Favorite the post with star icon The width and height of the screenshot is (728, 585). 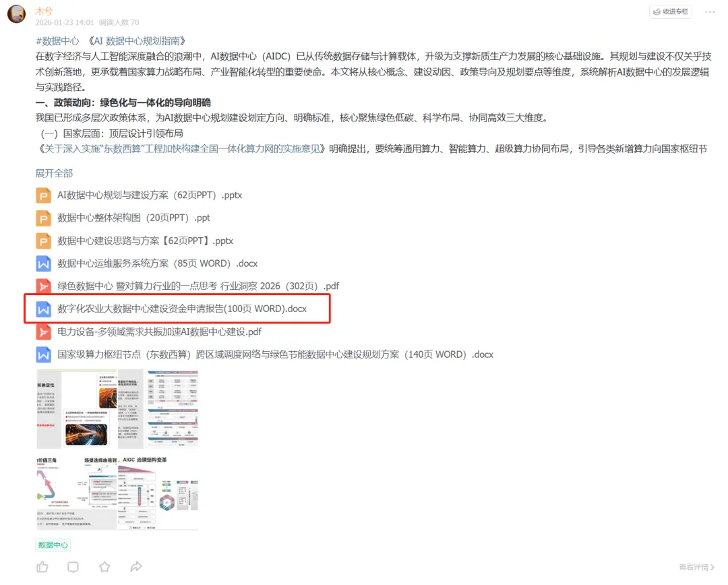coord(104,567)
